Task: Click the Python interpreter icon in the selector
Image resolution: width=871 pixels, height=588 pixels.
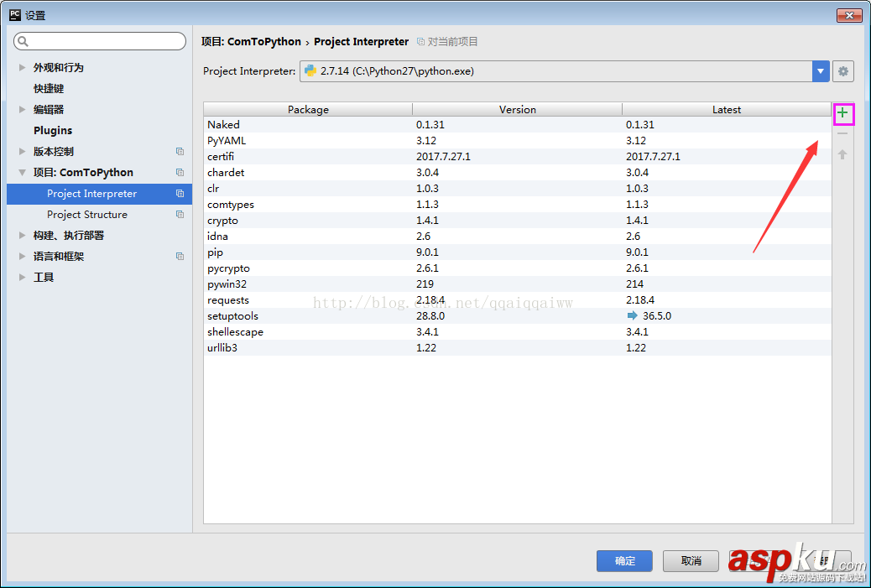Action: (x=310, y=71)
